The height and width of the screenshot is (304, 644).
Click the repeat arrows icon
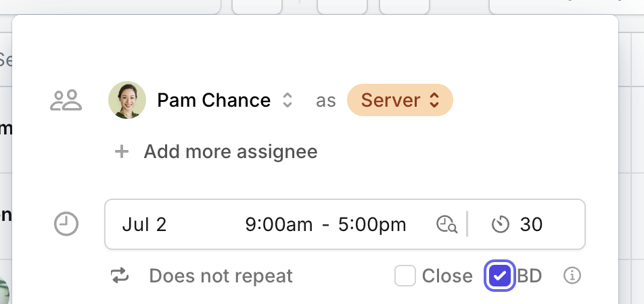click(120, 276)
